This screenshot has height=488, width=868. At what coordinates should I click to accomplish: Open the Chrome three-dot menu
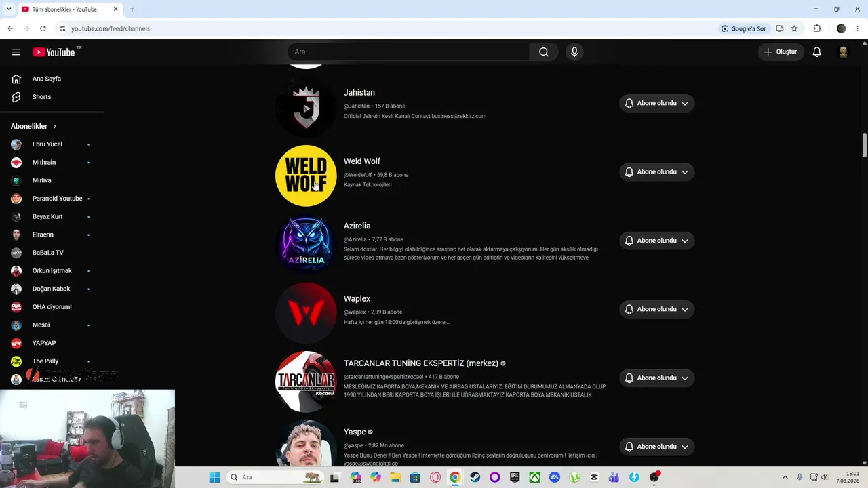[858, 28]
